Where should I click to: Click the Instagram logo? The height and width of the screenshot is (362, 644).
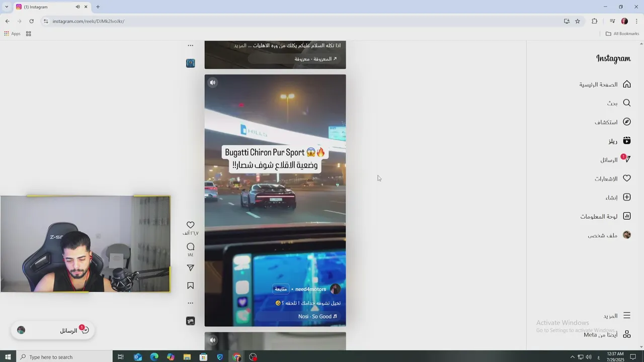point(613,58)
